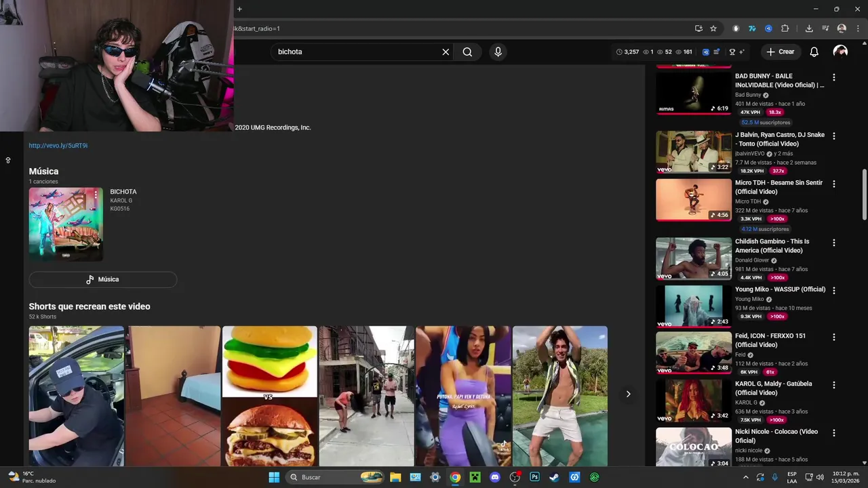Open a new browser tab with plus
The height and width of the screenshot is (488, 868).
coord(239,9)
